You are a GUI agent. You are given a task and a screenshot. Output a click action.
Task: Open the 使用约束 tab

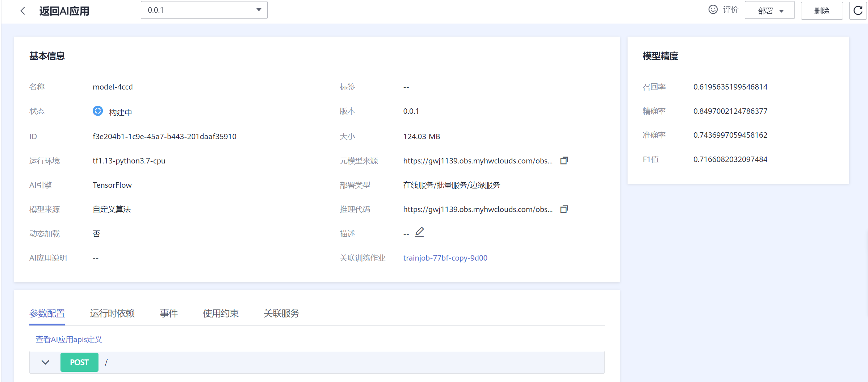point(221,313)
